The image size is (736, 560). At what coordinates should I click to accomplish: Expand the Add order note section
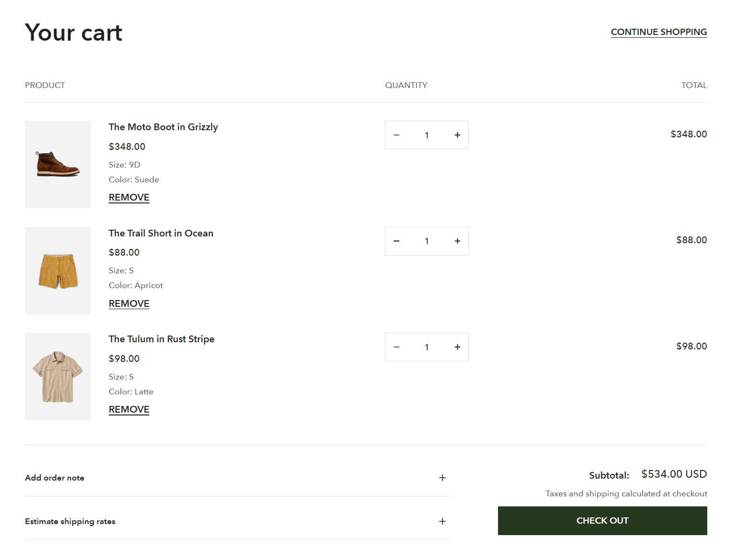pos(55,477)
